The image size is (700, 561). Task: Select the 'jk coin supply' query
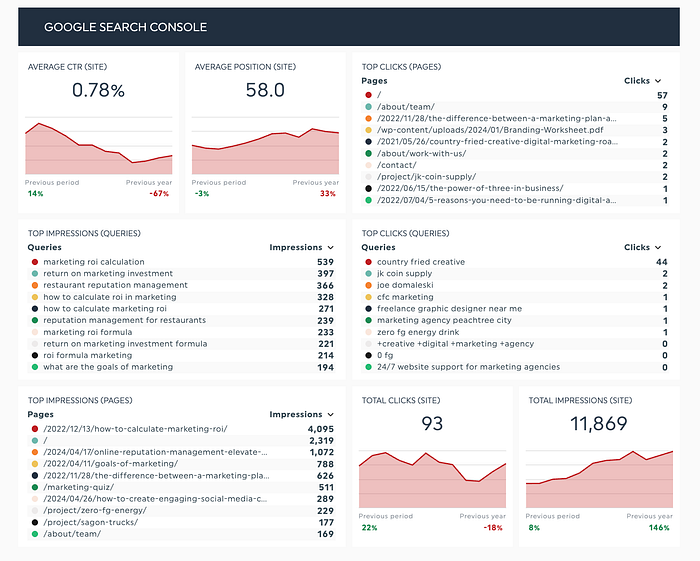pyautogui.click(x=516, y=274)
